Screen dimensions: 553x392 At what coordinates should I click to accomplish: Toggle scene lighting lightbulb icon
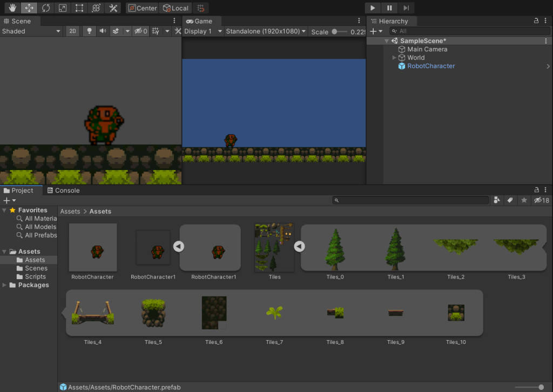tap(89, 31)
